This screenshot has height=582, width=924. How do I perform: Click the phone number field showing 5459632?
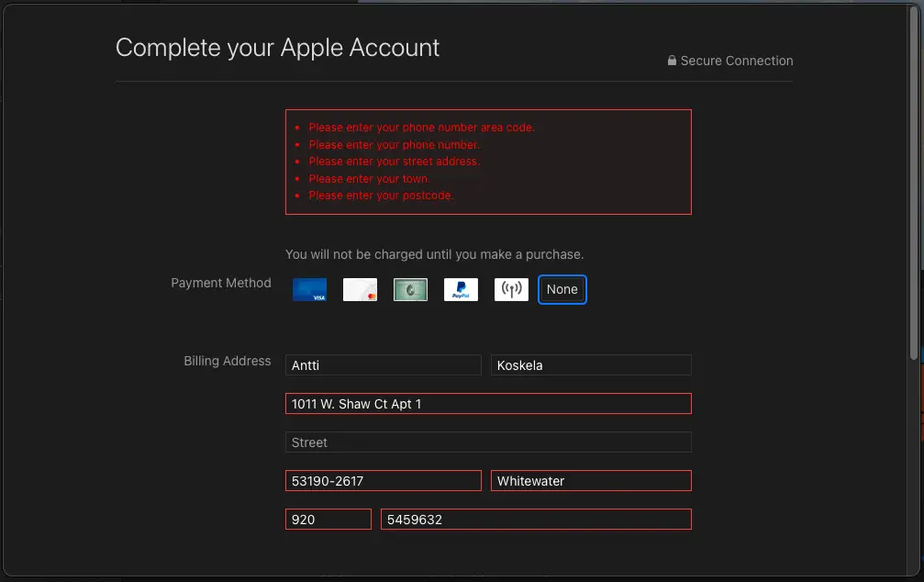point(536,520)
